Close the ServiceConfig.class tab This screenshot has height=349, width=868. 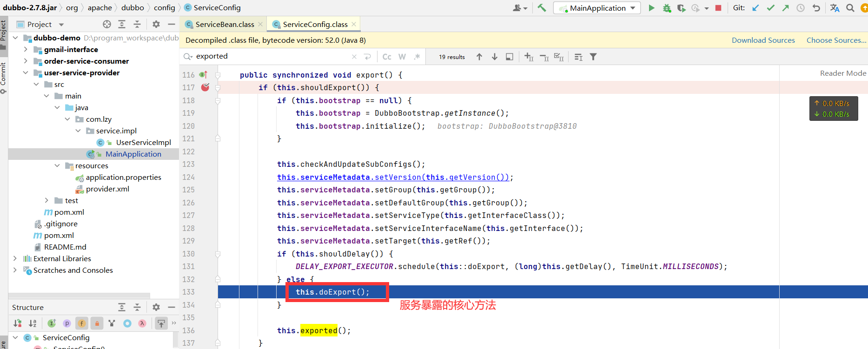354,24
